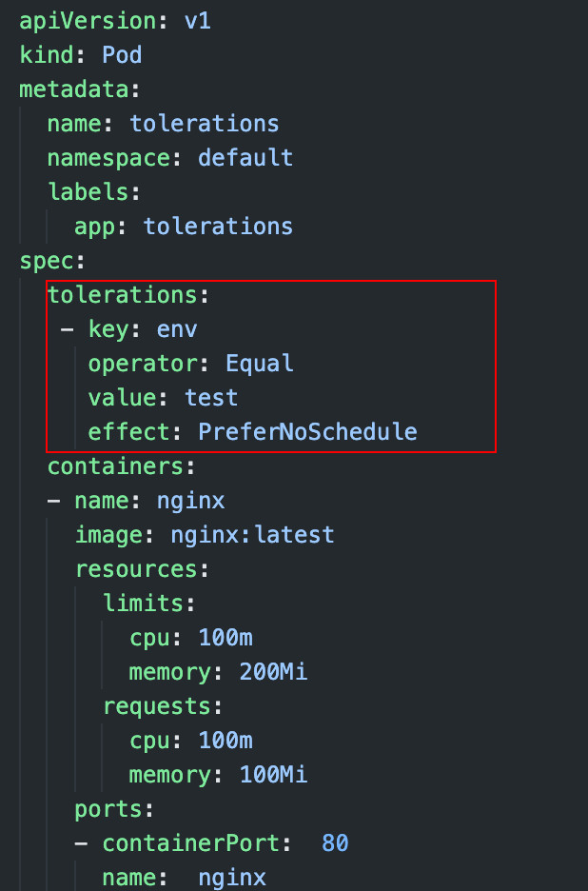
Task: Click the requests key
Action: (x=156, y=706)
